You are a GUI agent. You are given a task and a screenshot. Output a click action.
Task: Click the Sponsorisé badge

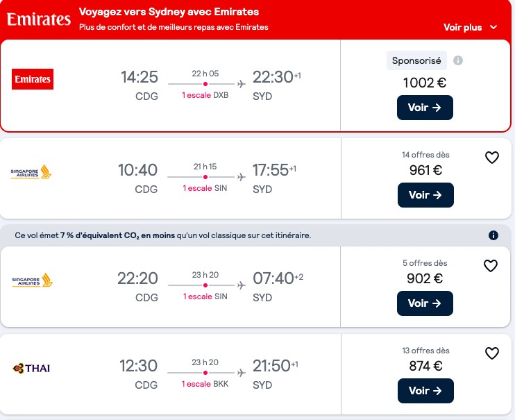tap(416, 60)
